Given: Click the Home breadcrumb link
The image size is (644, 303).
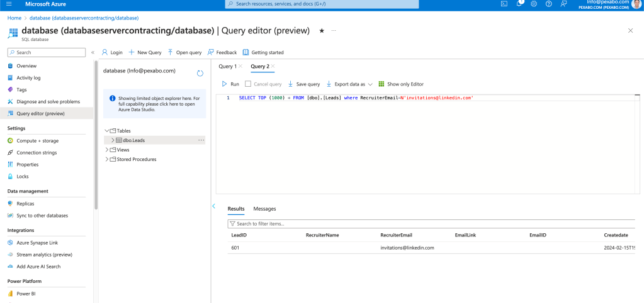Looking at the screenshot, I should pos(14,18).
